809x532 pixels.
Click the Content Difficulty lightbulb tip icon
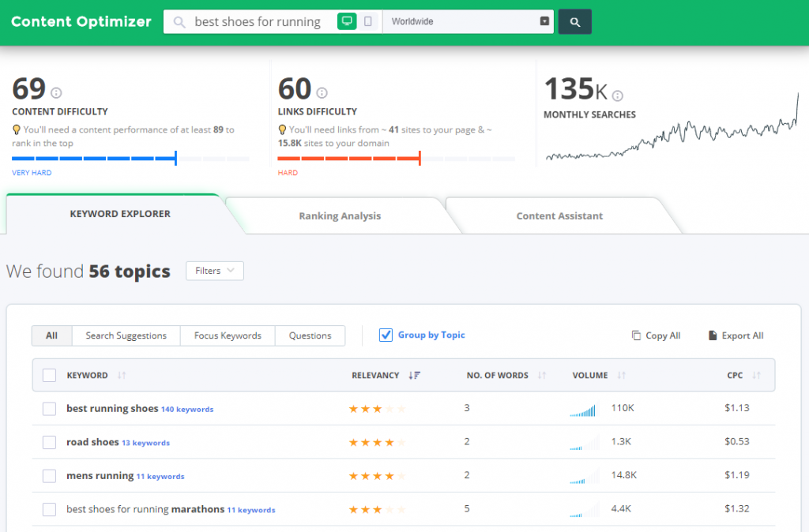[17, 130]
